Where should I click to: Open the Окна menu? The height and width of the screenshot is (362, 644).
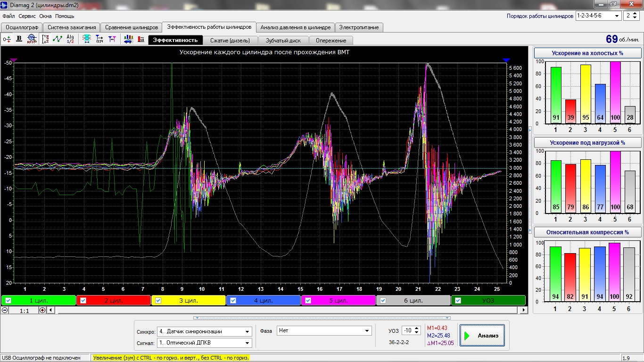tap(45, 16)
